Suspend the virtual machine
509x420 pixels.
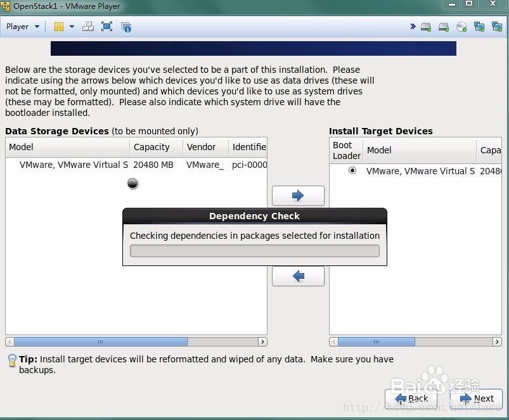(58, 26)
